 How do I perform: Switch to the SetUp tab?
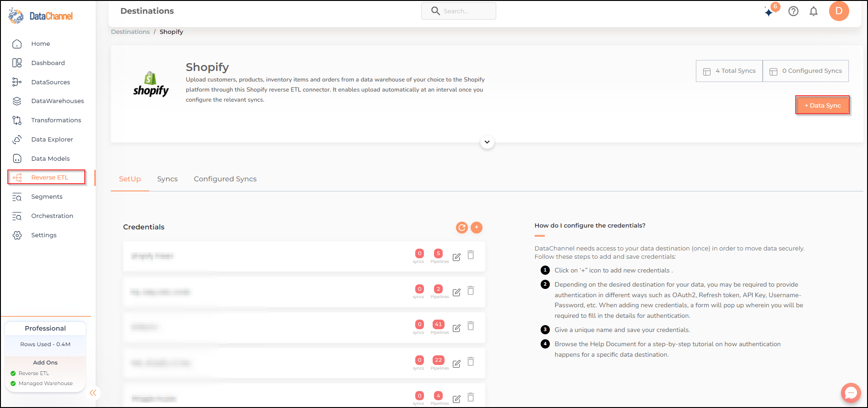(x=130, y=179)
